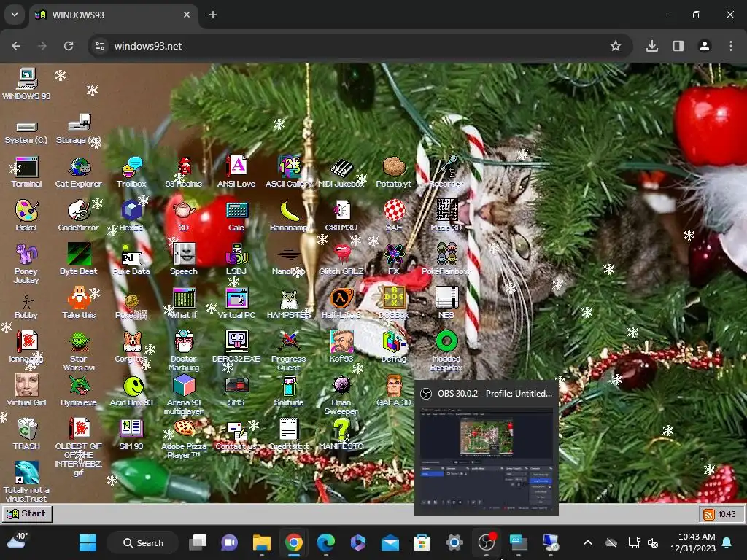Open the TRASH recycle bin icon

tap(27, 429)
